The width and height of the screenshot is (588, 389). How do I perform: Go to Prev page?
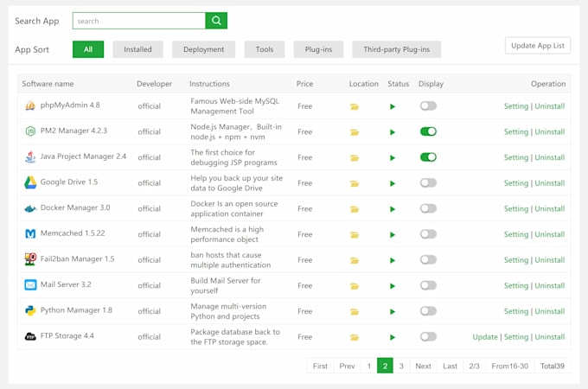tap(347, 366)
